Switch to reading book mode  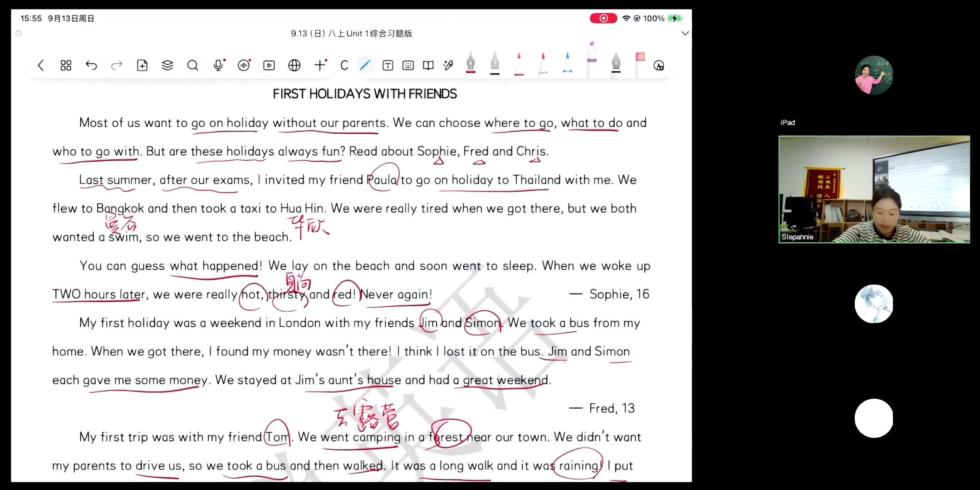coord(428,65)
